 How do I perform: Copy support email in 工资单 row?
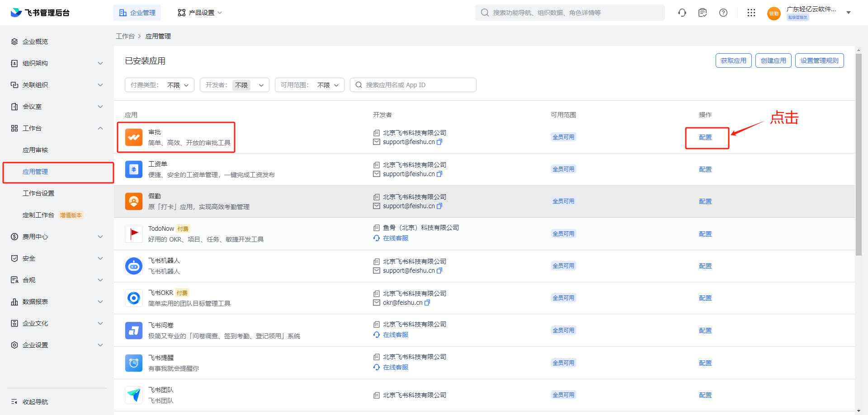tap(439, 174)
